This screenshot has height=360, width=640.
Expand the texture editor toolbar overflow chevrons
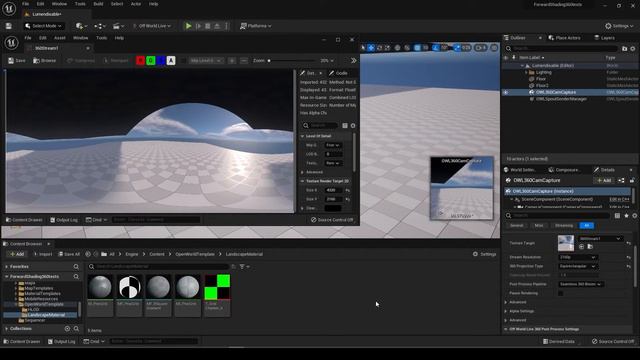coord(353,60)
